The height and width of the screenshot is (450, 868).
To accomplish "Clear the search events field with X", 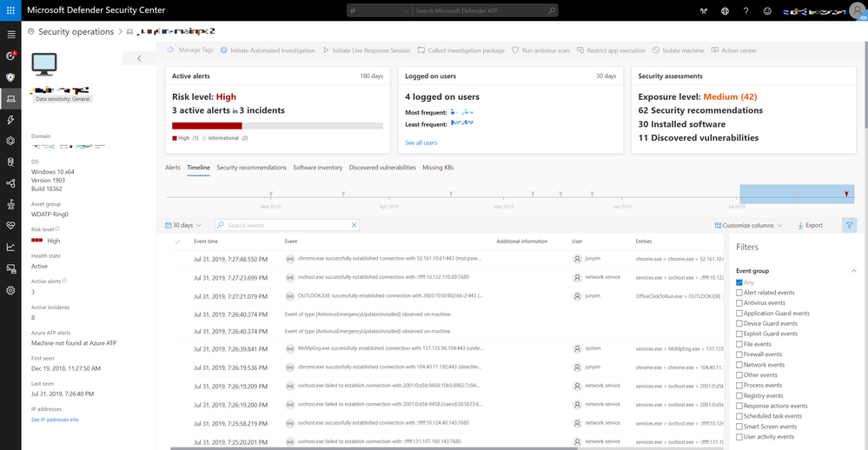I will tap(354, 225).
